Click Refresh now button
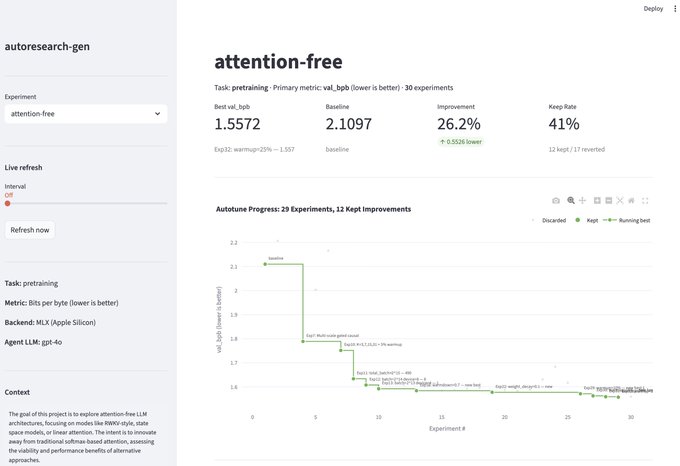Screen dimensions: 680x466 [30, 230]
